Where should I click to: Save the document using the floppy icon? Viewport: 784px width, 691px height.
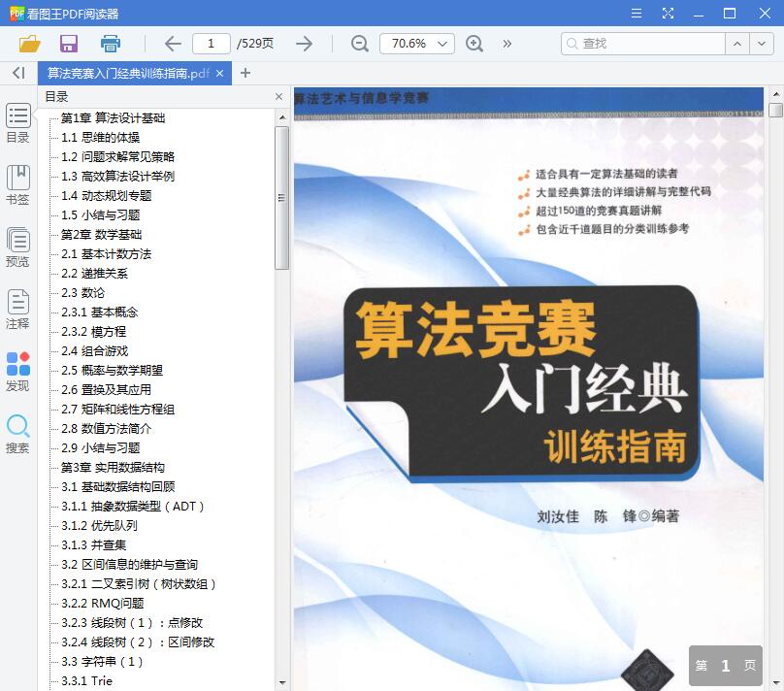tap(69, 44)
